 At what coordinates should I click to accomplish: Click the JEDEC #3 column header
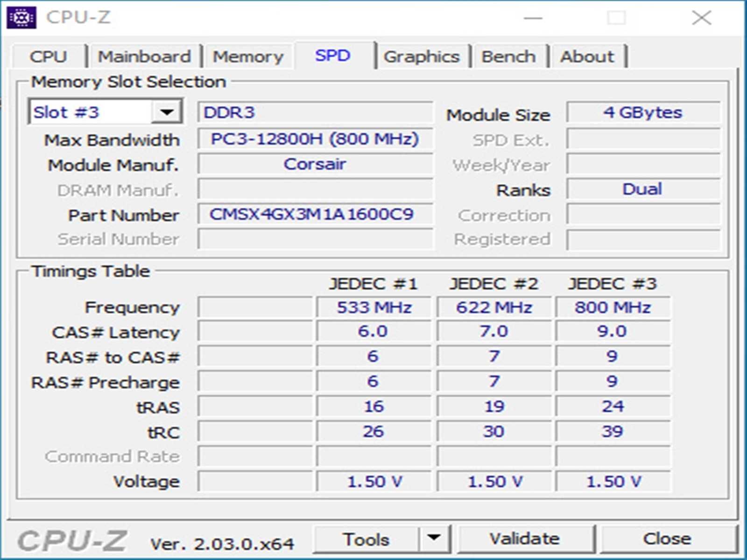pyautogui.click(x=613, y=284)
